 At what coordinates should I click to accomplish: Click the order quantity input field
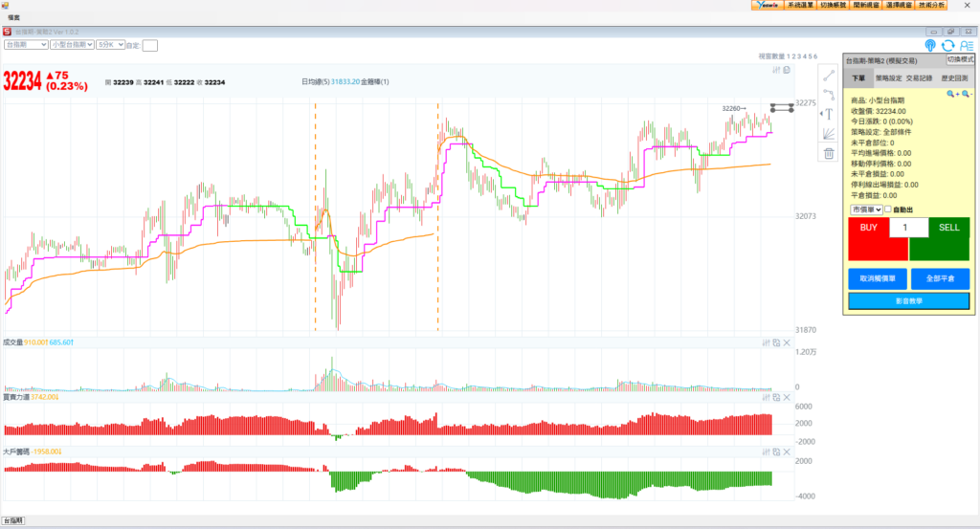pos(908,228)
